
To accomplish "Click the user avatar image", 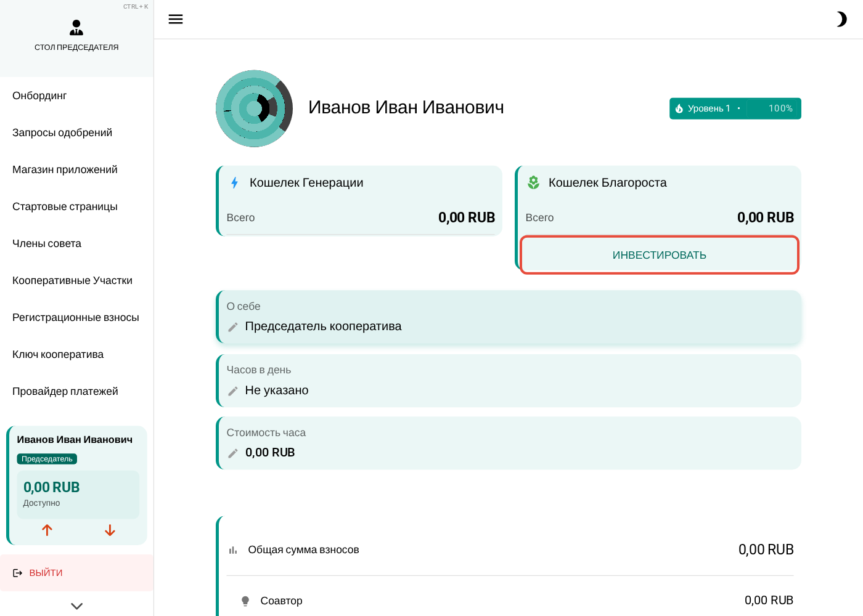I will [x=254, y=108].
